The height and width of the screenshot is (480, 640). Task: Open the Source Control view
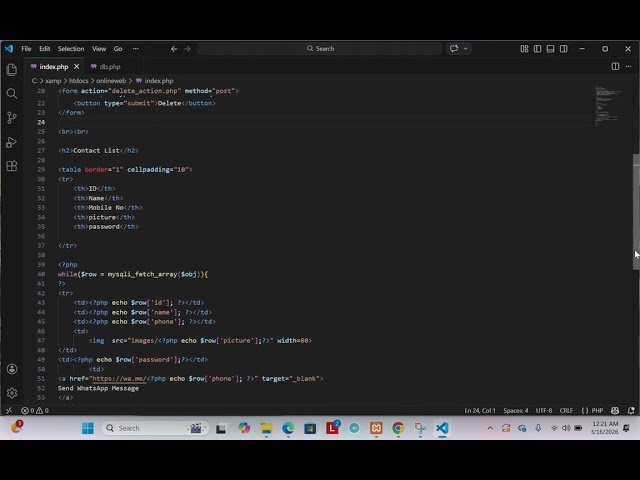click(12, 118)
